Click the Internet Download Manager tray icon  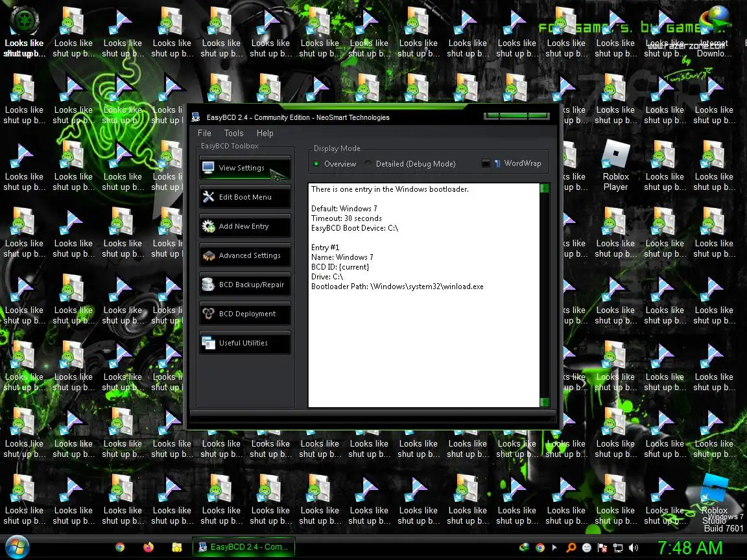tap(524, 548)
